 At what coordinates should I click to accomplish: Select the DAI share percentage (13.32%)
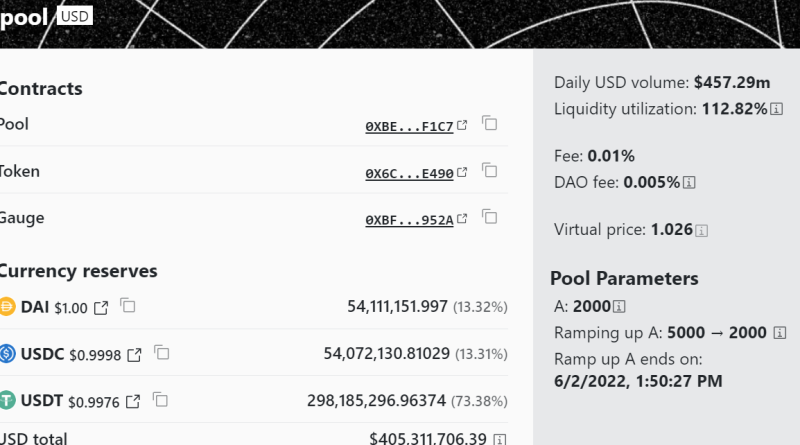[480, 307]
